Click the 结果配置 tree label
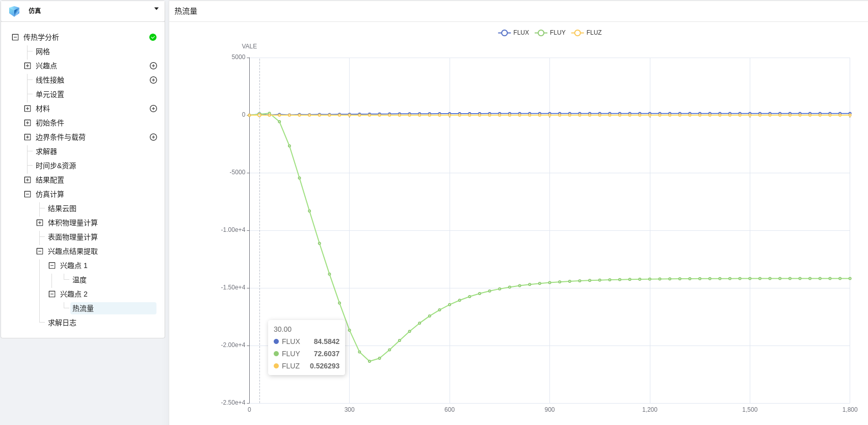The image size is (868, 425). [x=50, y=180]
